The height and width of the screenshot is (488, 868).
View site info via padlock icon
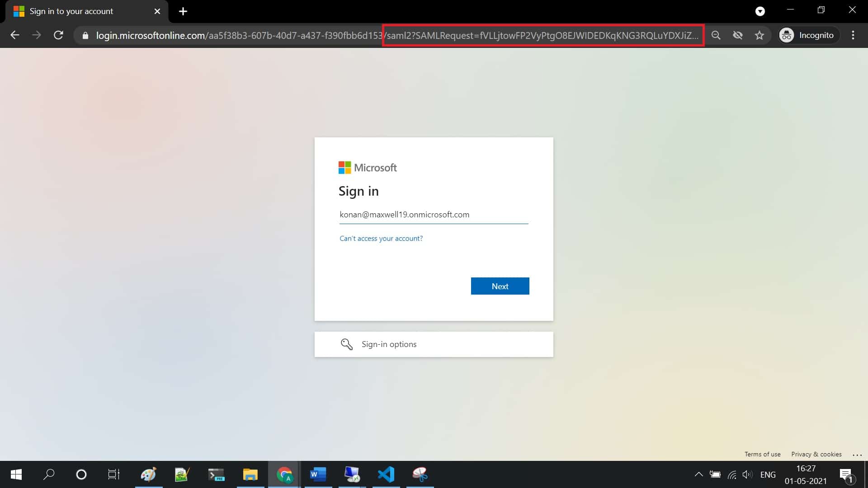tap(85, 35)
